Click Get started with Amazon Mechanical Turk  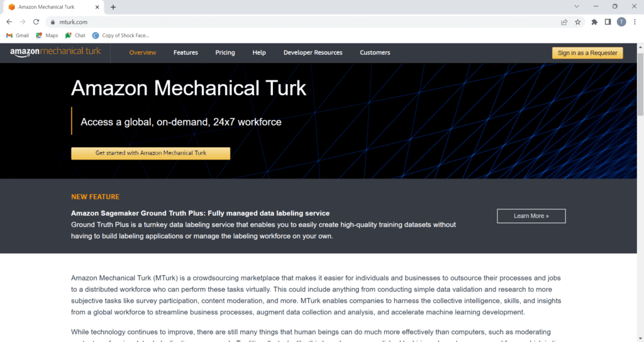pos(151,153)
